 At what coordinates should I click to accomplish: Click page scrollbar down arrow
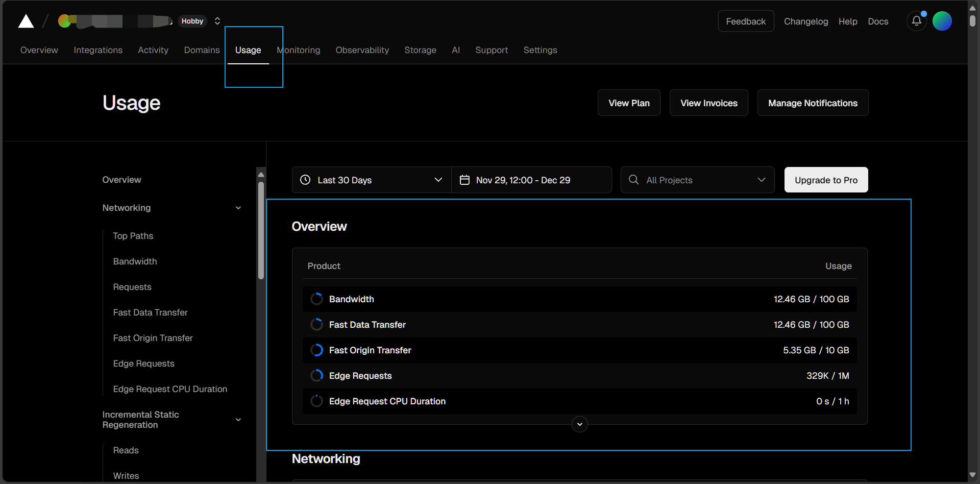tap(972, 475)
